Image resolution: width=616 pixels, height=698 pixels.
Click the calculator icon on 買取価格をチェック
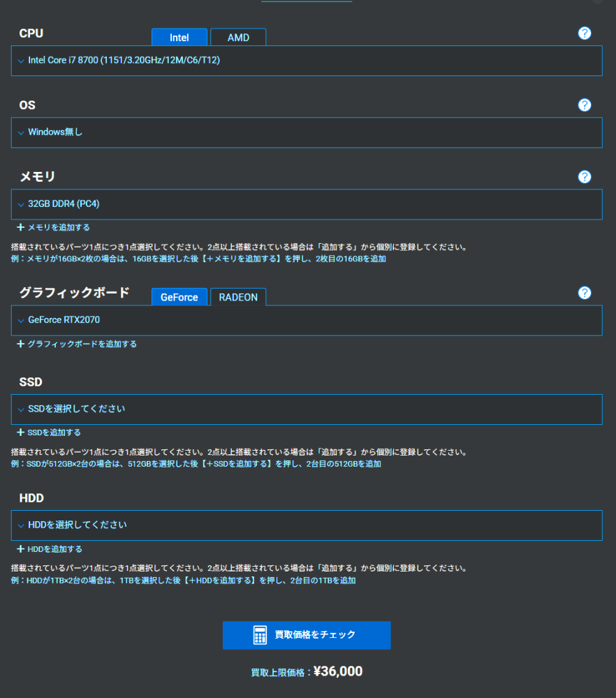[260, 635]
